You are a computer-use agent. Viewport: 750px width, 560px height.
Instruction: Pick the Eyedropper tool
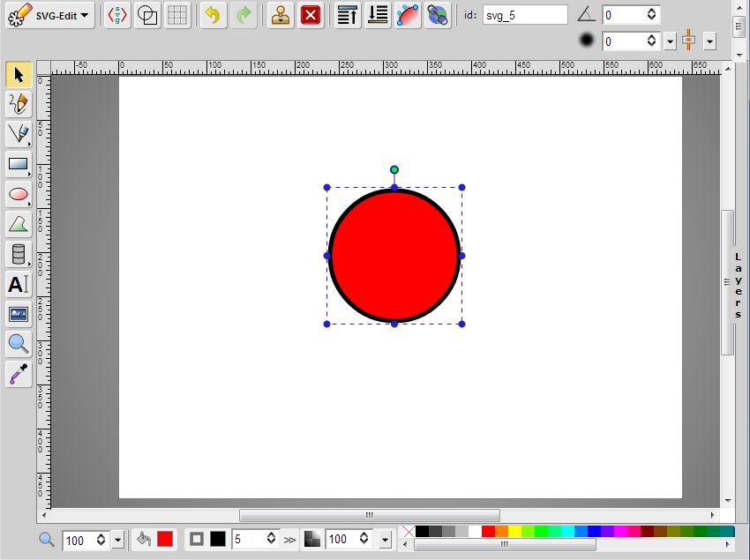19,374
